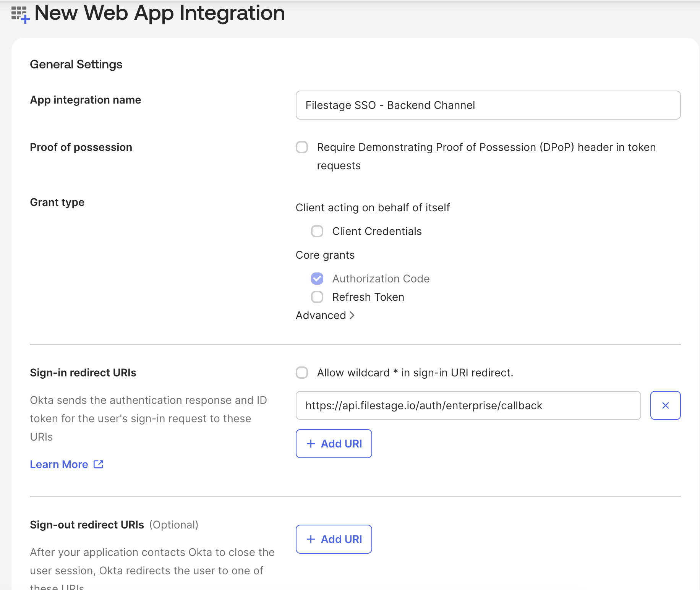Click the Authorization Code label text
This screenshot has height=590, width=700.
(381, 279)
